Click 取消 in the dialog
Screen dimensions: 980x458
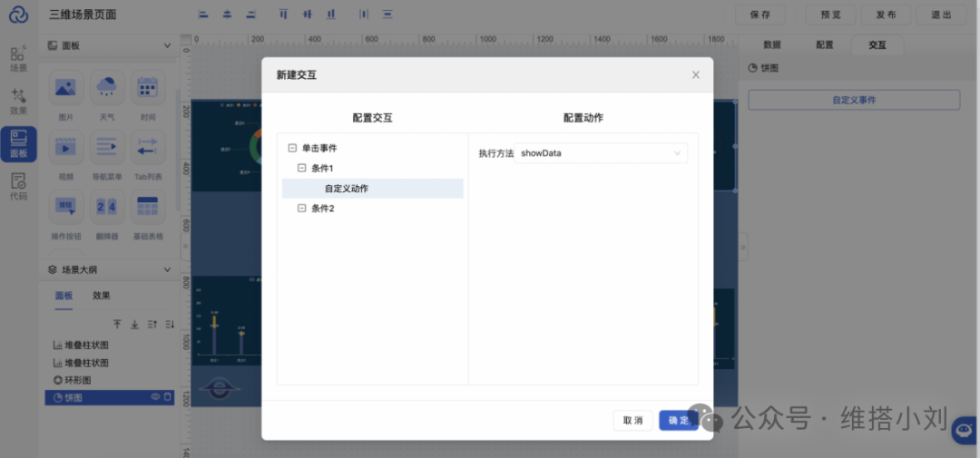click(x=632, y=421)
